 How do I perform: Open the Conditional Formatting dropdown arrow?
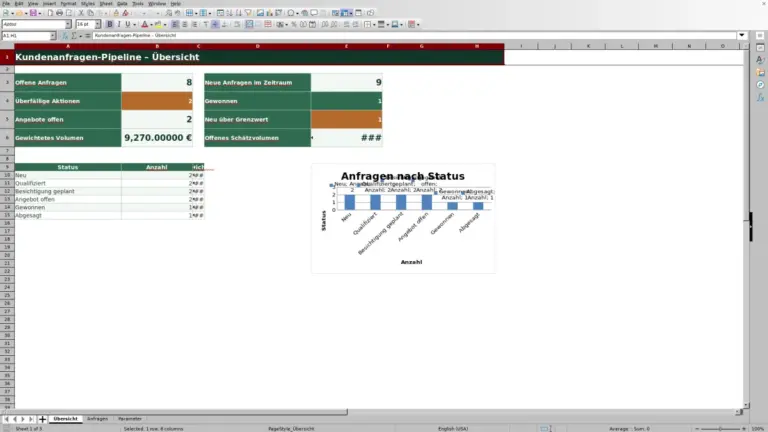[418, 24]
